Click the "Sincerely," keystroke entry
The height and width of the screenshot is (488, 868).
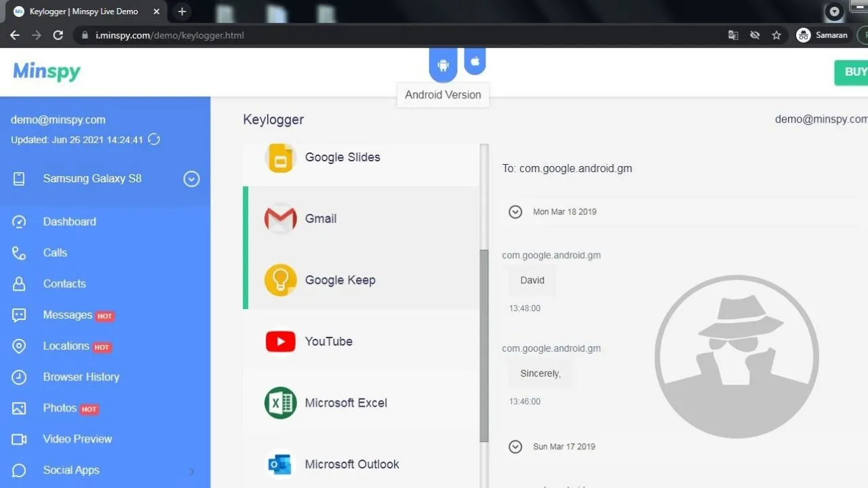pyautogui.click(x=540, y=373)
